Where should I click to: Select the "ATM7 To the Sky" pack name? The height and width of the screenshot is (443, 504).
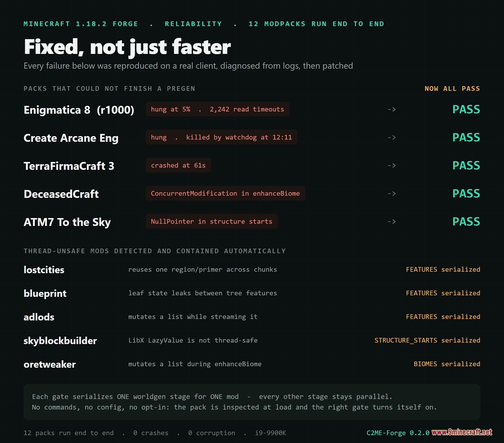click(x=67, y=222)
